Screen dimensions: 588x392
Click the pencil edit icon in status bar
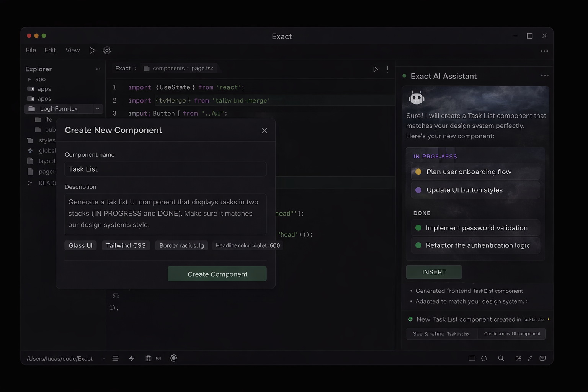[530, 358]
